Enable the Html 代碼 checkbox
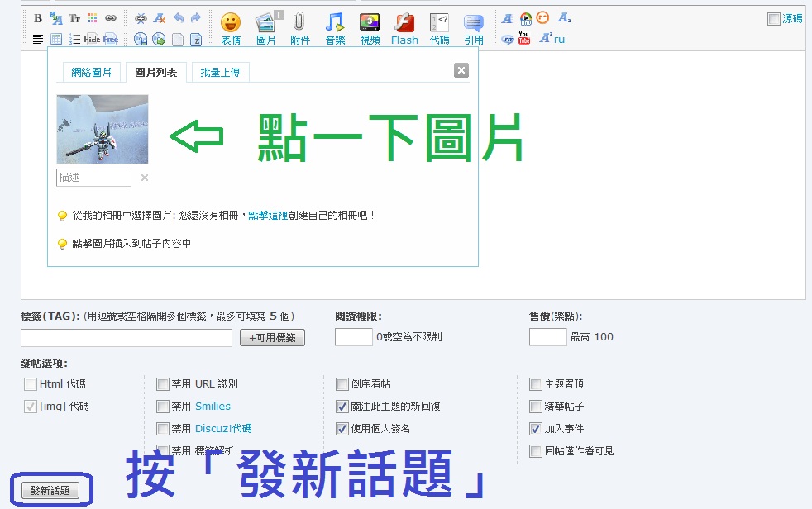Image resolution: width=812 pixels, height=509 pixels. 31,384
